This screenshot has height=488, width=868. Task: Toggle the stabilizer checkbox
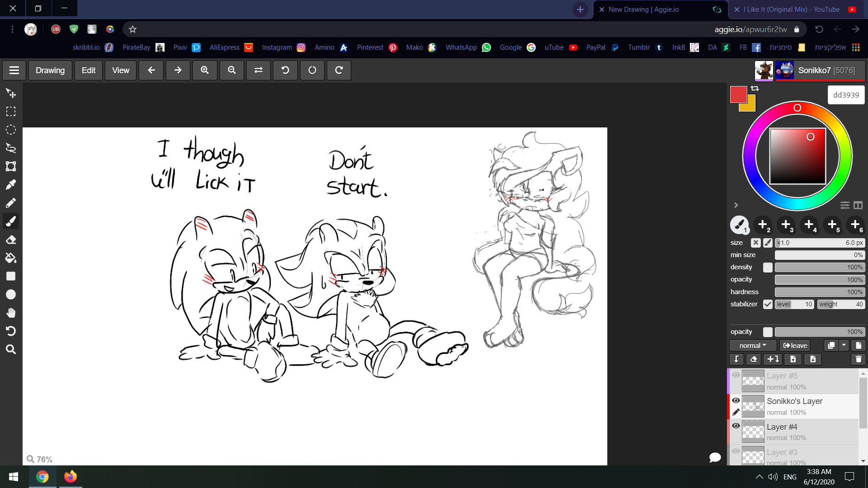768,304
